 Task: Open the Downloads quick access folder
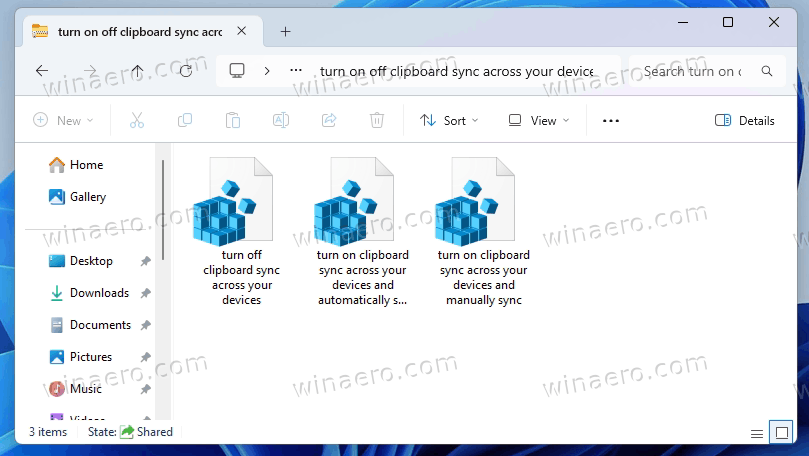pos(89,293)
